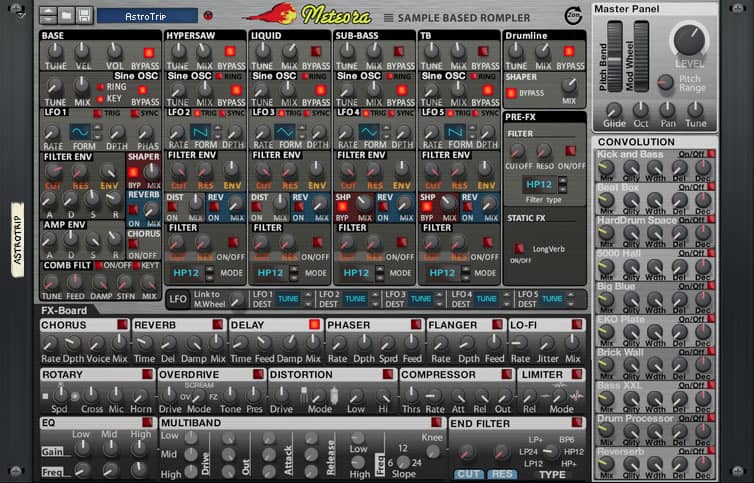
Task: Click the save patch floppy disk icon
Action: coord(84,15)
